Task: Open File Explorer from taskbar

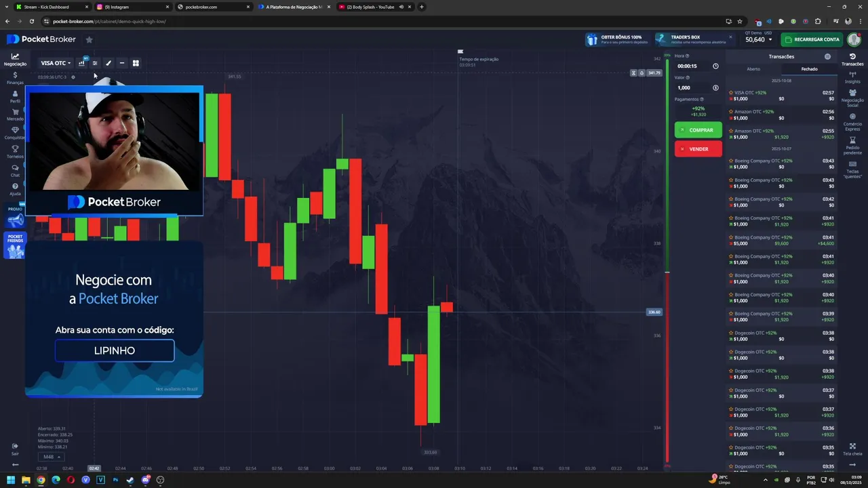Action: click(26, 480)
